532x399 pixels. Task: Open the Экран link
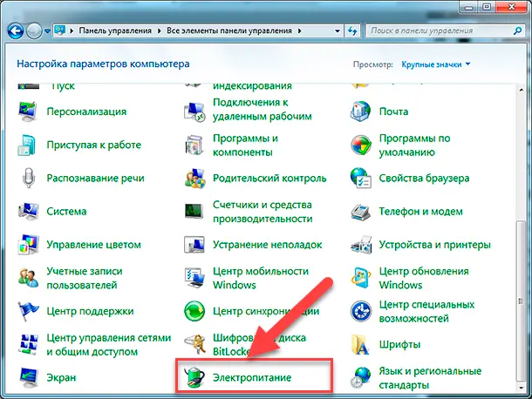61,377
